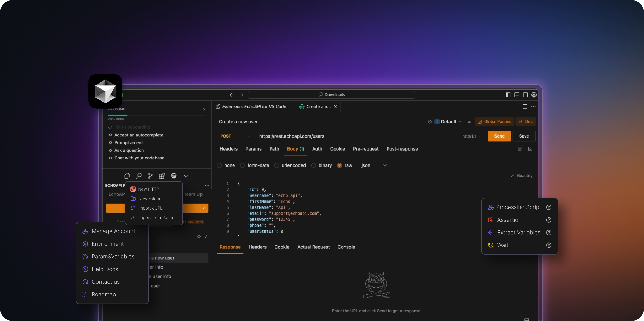644x321 pixels.
Task: Open Extract Variables help icon
Action: coord(549,233)
